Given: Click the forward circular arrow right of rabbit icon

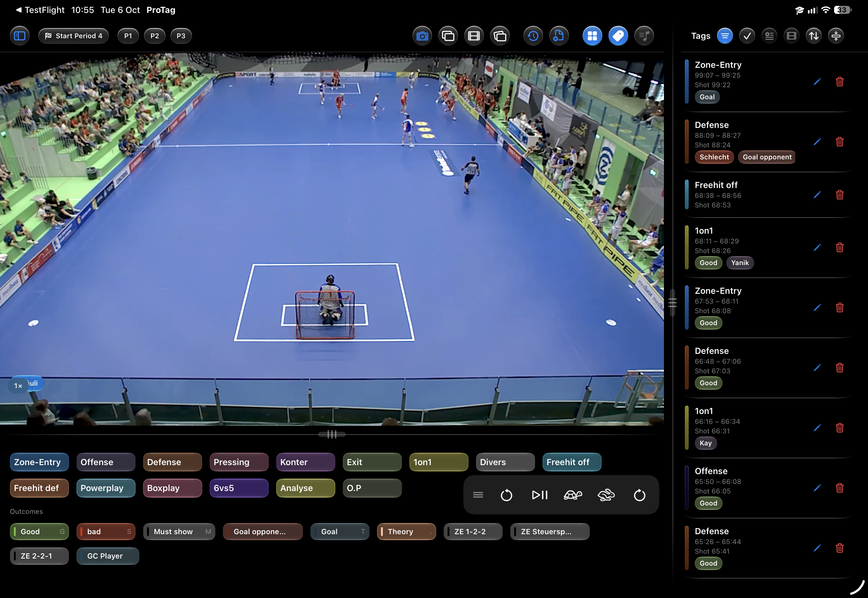Looking at the screenshot, I should pos(640,495).
